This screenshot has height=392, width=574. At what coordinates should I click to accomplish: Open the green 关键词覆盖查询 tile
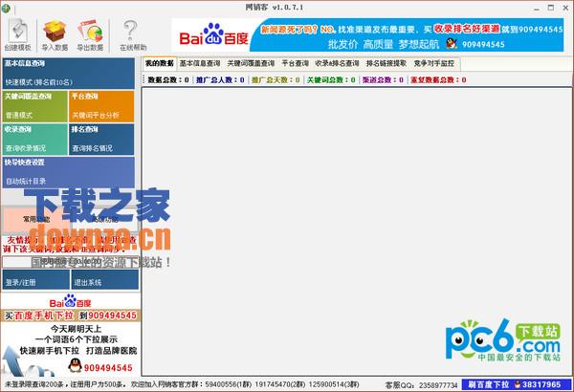(34, 106)
